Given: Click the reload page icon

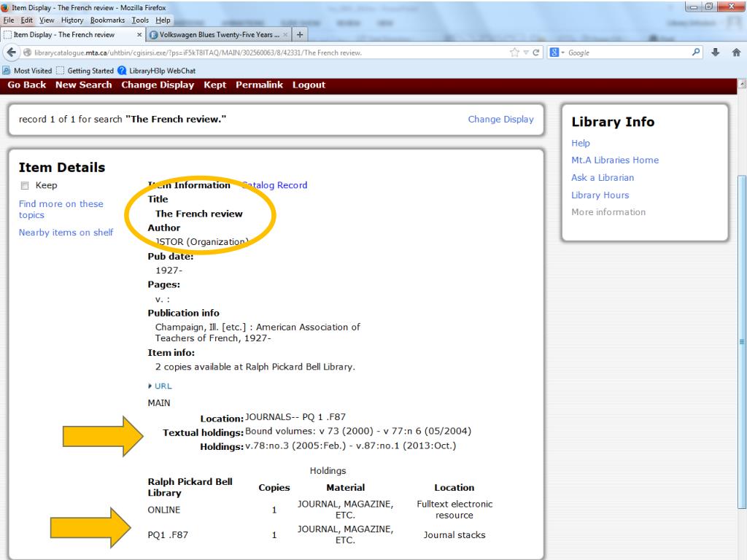Looking at the screenshot, I should [536, 52].
